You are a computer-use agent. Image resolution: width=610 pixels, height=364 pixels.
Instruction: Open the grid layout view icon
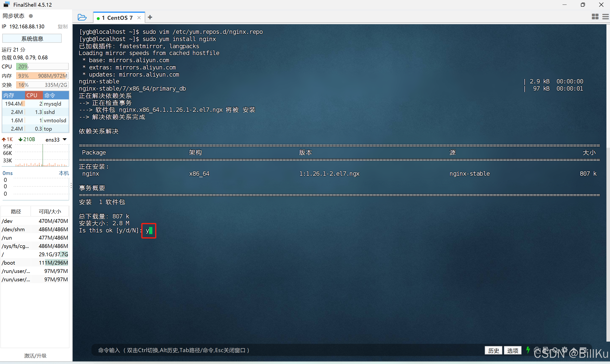pyautogui.click(x=595, y=17)
